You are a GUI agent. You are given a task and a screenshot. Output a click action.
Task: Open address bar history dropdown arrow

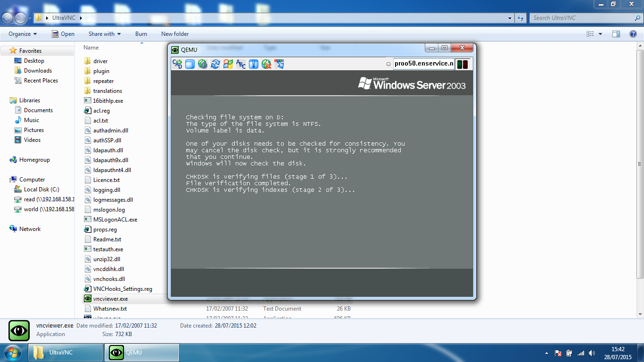pyautogui.click(x=510, y=18)
